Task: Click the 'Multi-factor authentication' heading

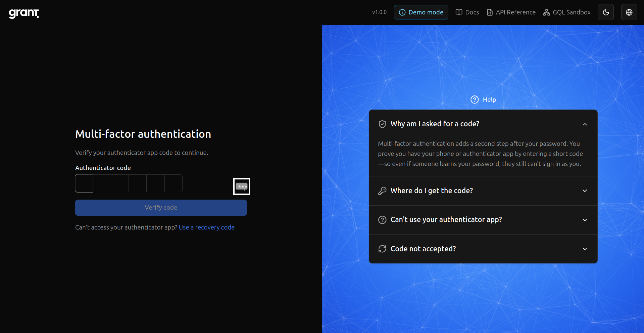Action: click(143, 134)
